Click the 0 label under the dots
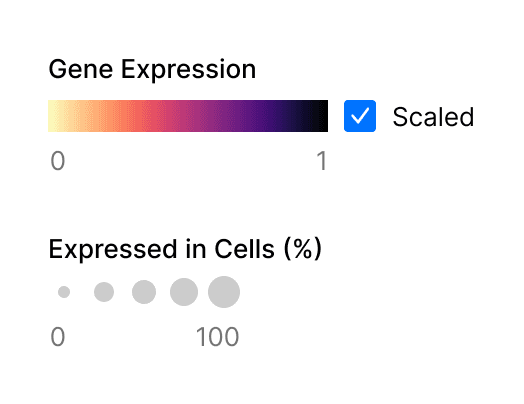 (58, 336)
